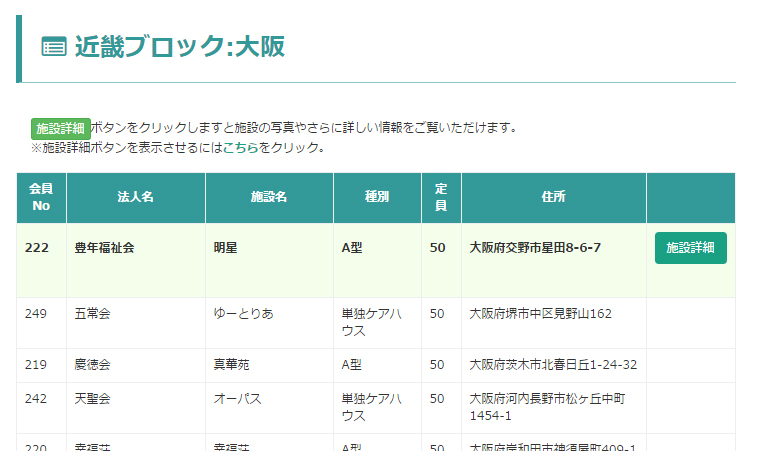The image size is (758, 451).
Task: Click capacity 50 in オーパス row
Action: tap(437, 399)
